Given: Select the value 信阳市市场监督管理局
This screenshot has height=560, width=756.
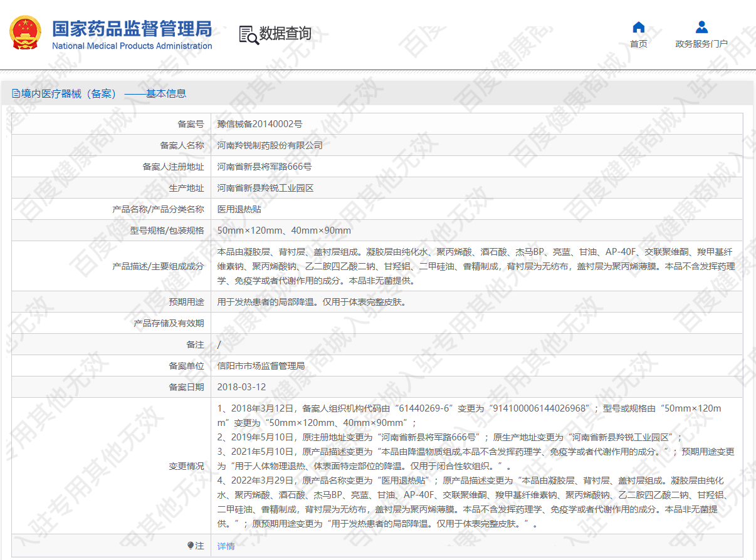Looking at the screenshot, I should (261, 366).
